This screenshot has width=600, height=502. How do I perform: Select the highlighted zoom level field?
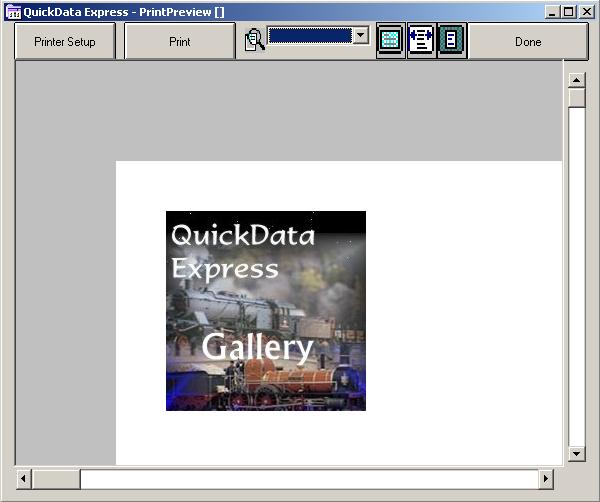[310, 36]
